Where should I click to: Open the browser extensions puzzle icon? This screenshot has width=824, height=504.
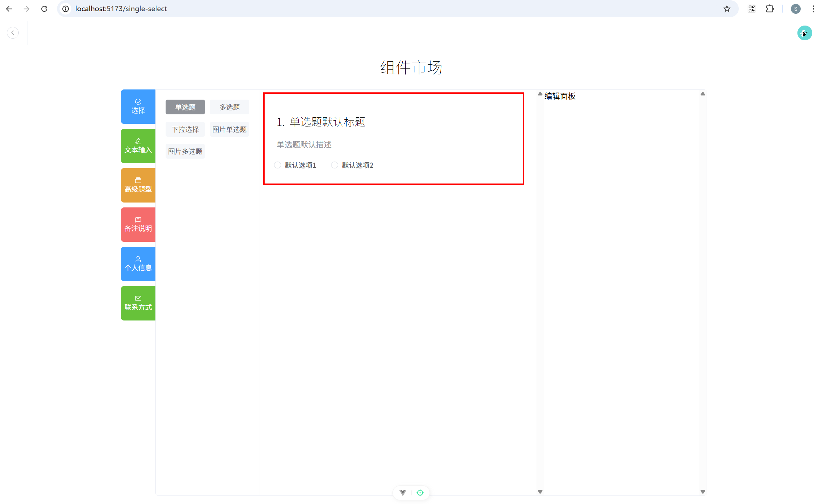coord(770,9)
